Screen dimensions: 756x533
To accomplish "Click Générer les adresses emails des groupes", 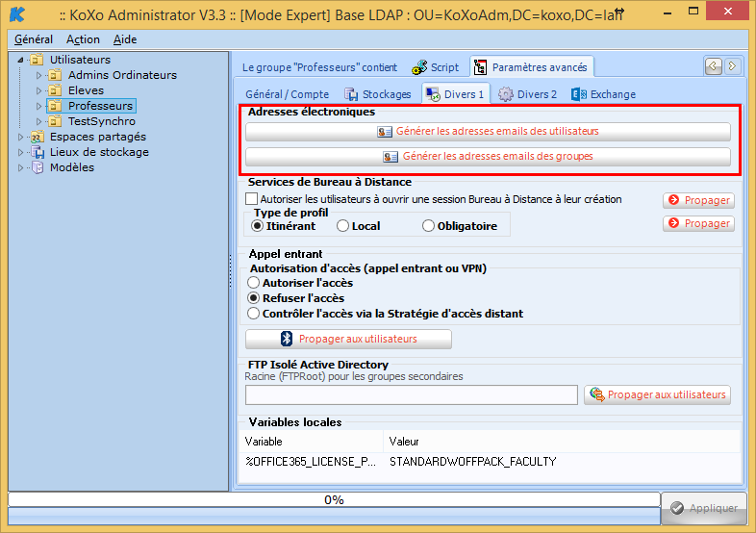I will (488, 156).
